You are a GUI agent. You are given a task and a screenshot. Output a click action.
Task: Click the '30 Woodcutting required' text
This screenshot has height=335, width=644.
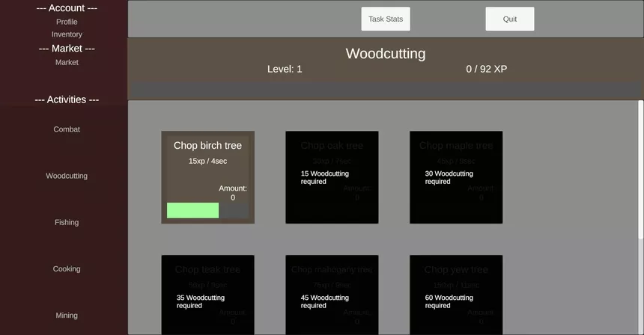[x=449, y=177]
